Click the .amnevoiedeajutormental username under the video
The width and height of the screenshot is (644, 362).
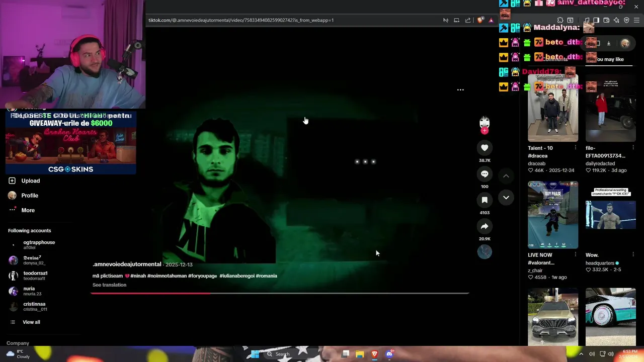tap(127, 264)
